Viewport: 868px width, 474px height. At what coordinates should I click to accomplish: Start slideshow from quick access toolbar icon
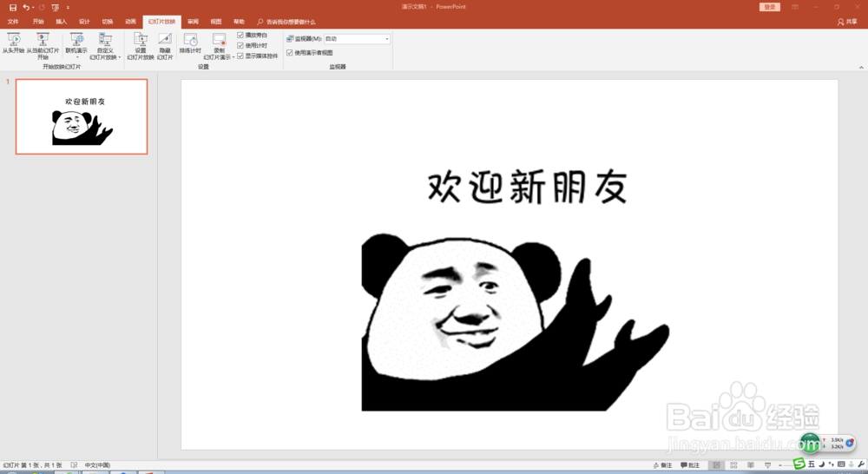coord(56,7)
